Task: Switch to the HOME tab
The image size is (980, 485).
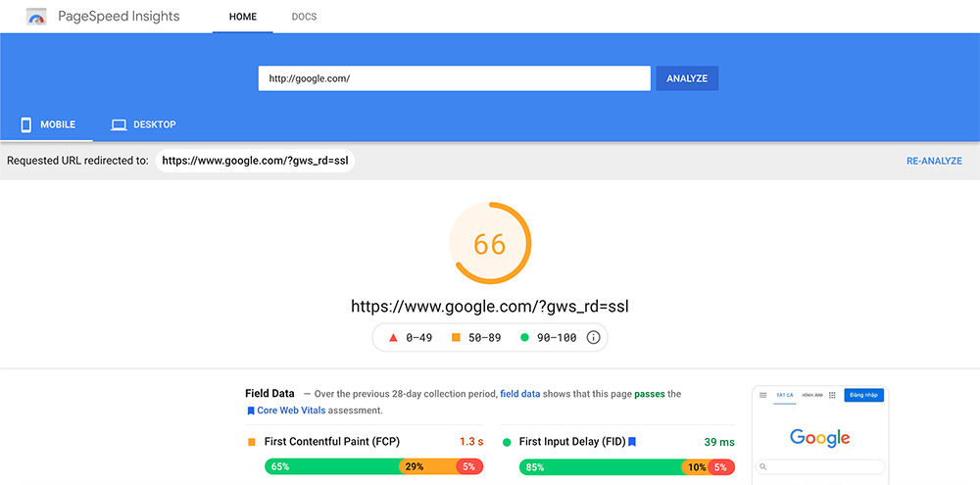Action: [x=243, y=17]
